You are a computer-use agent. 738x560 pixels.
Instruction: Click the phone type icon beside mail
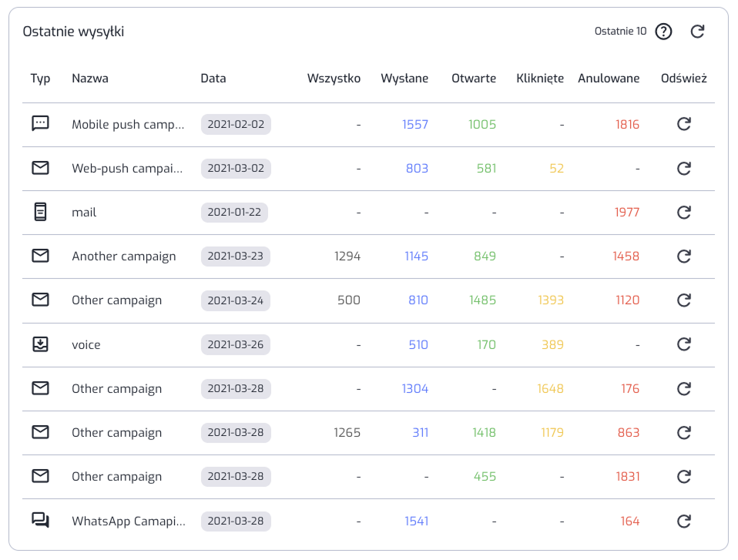tap(40, 212)
